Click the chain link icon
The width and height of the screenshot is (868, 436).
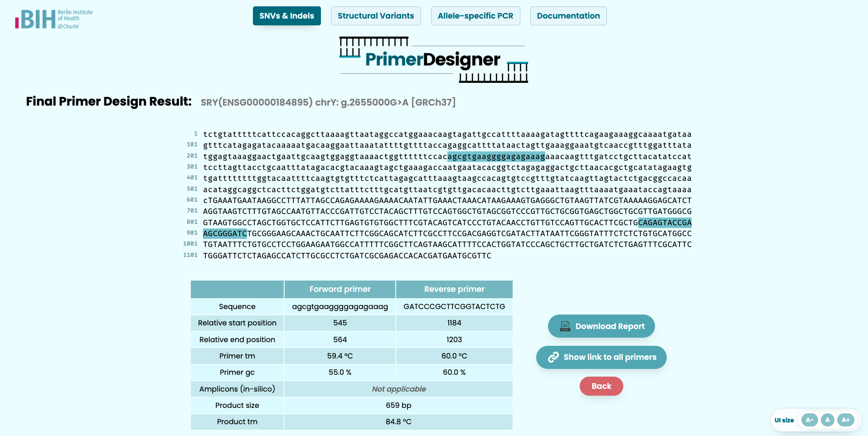point(553,357)
